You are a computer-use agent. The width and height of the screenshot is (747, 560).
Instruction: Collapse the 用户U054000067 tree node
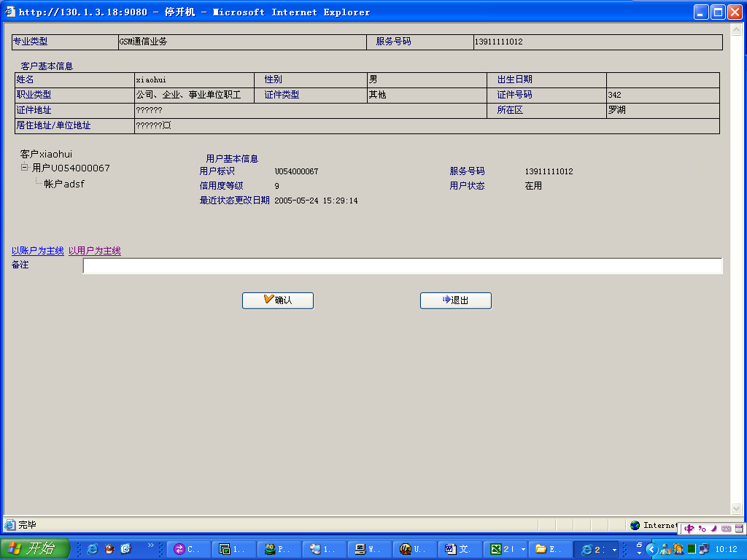24,168
